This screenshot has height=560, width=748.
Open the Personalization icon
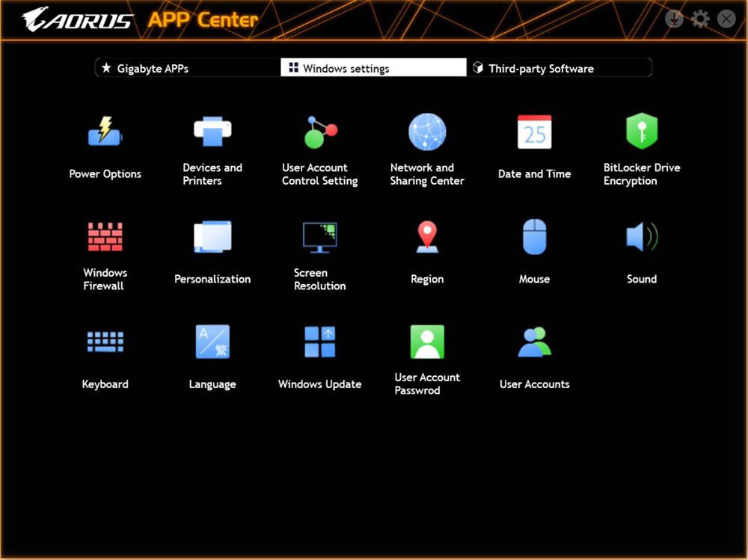click(x=212, y=236)
